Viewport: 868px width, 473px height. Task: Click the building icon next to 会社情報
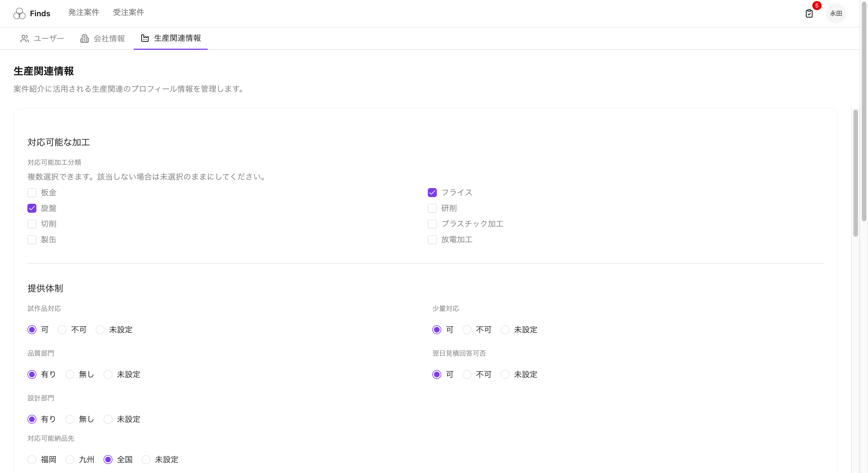tap(84, 38)
